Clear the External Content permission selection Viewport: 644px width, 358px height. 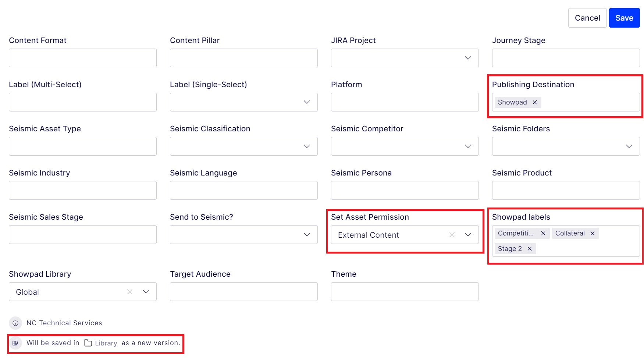(452, 235)
